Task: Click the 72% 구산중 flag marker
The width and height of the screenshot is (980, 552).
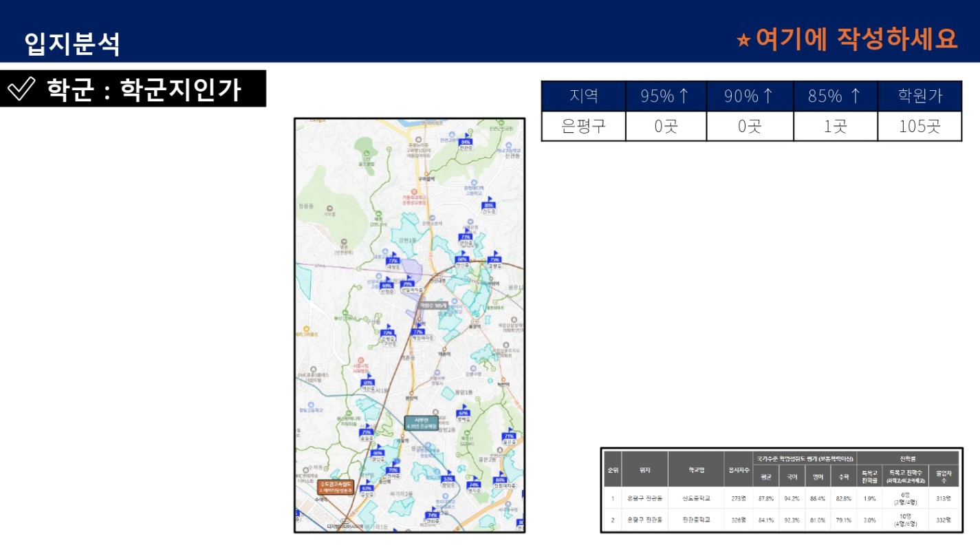Action: coord(388,336)
